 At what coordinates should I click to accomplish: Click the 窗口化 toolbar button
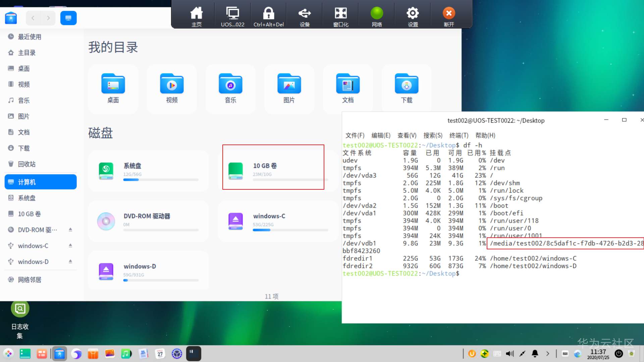click(x=340, y=14)
